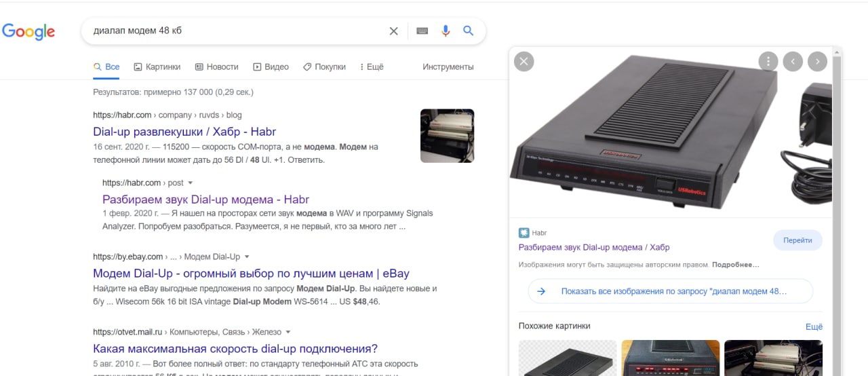Image resolution: width=868 pixels, height=376 pixels.
Task: Click in the search query field
Action: click(237, 31)
